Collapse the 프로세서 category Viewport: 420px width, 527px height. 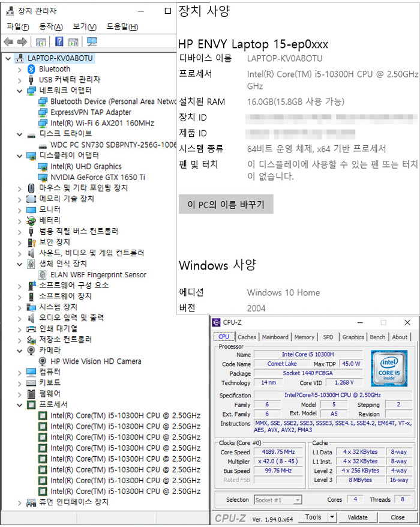pyautogui.click(x=19, y=405)
